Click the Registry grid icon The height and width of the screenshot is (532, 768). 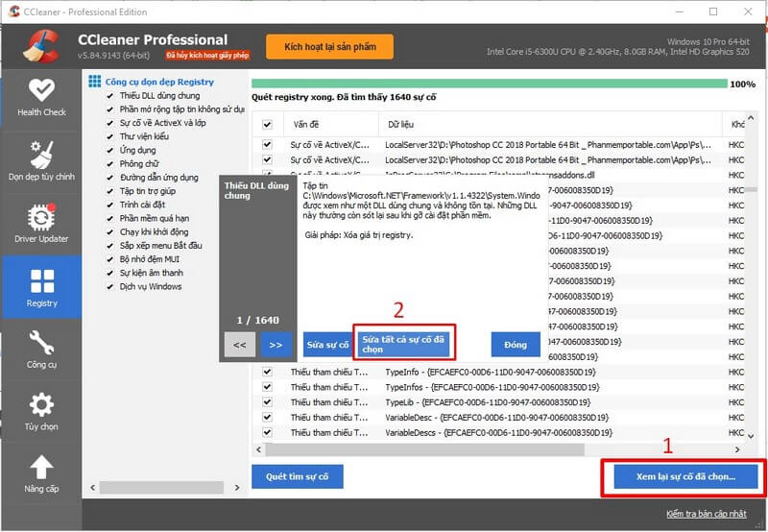click(41, 281)
